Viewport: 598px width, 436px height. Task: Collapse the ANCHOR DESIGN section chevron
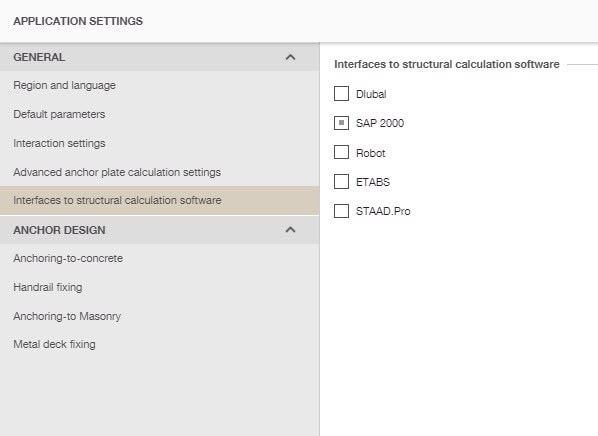[290, 230]
